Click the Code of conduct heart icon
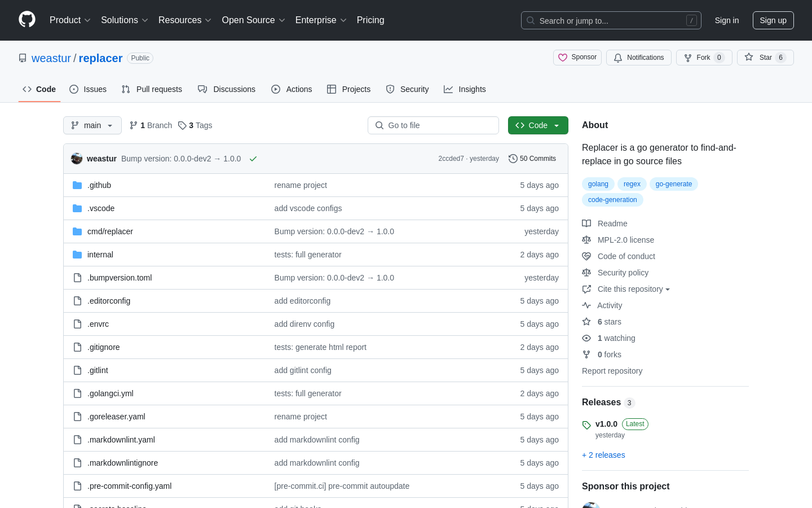The image size is (812, 508). coord(586,256)
